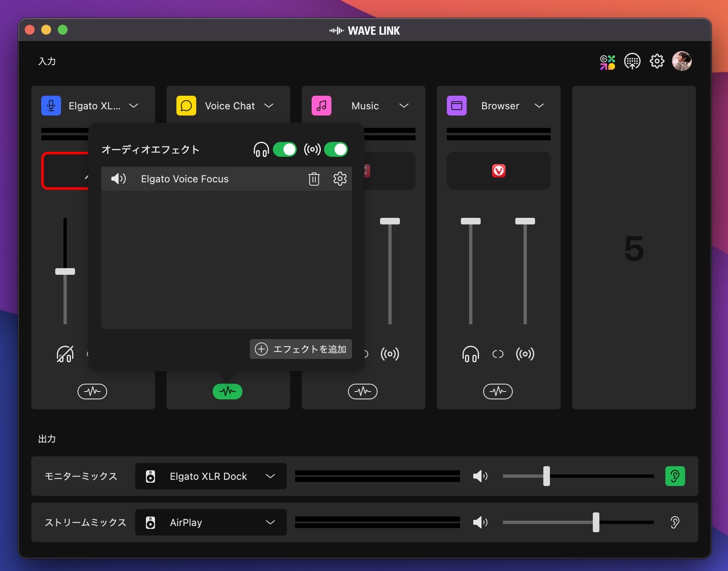Viewport: 728px width, 571px height.
Task: Close audio effects via green Voice Chat button
Action: [227, 392]
